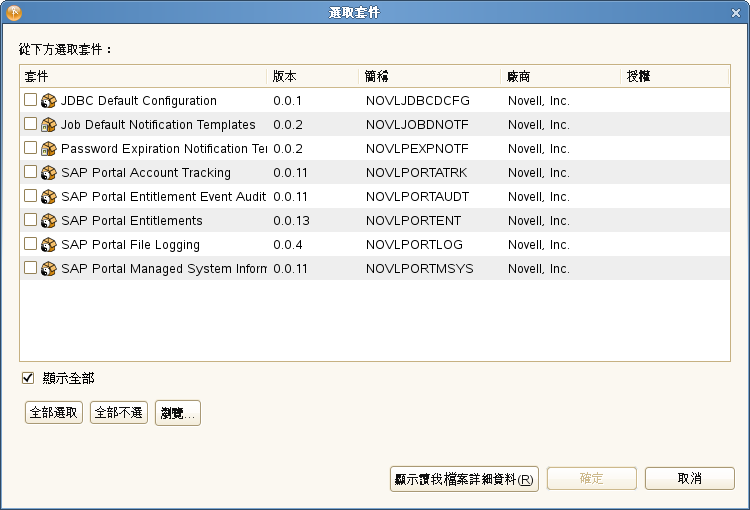The width and height of the screenshot is (750, 510).
Task: Click the 全部不選 button
Action: 119,412
